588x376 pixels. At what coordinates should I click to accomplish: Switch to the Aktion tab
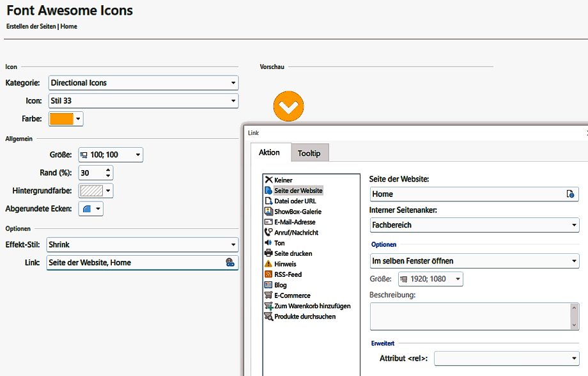(x=269, y=153)
